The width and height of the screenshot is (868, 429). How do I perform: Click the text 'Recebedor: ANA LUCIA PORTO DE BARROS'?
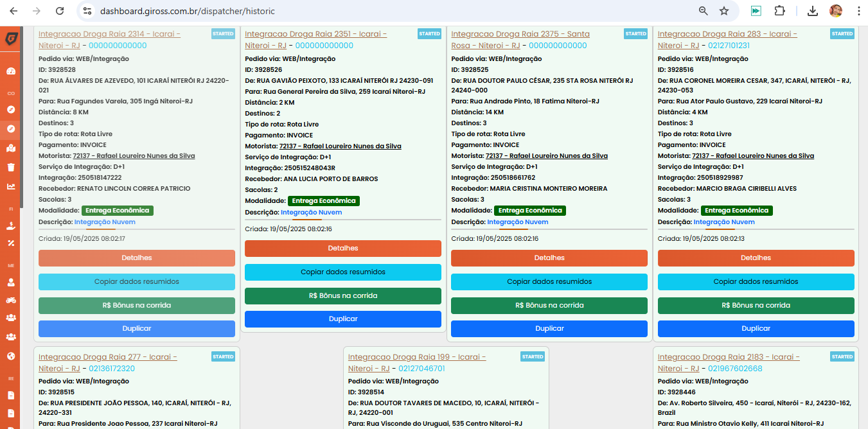(x=312, y=179)
